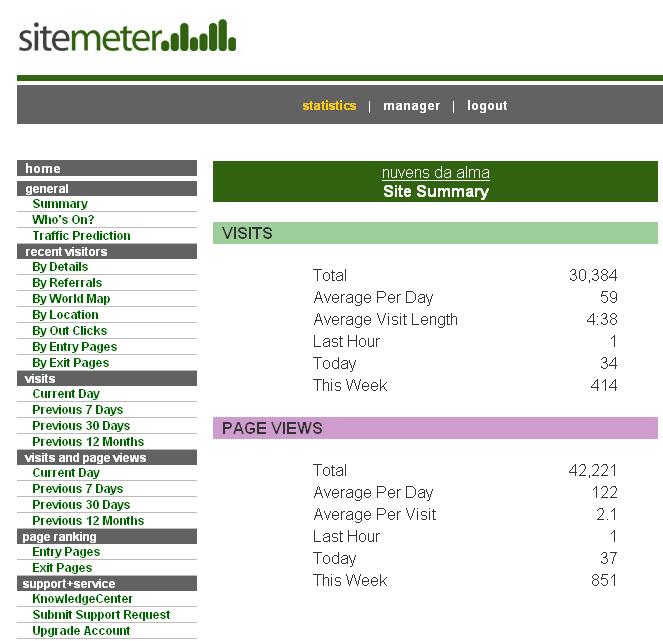
Task: Click the Sitemeter logo
Action: click(127, 37)
